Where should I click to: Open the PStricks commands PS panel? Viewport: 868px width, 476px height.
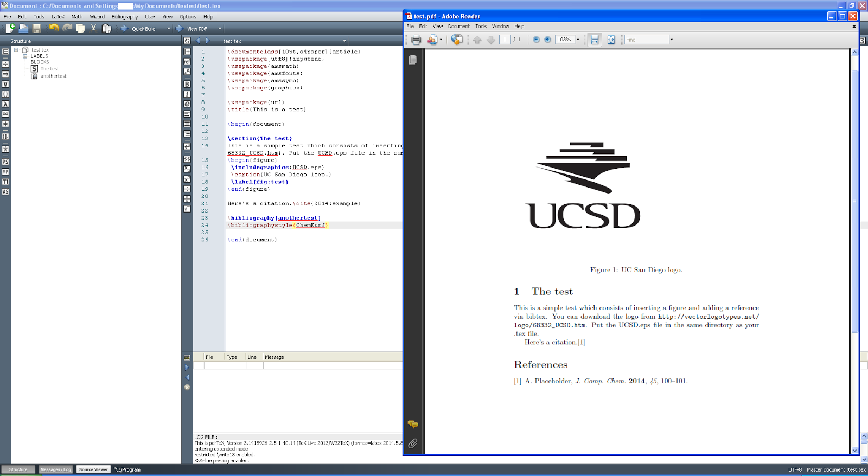click(5, 162)
